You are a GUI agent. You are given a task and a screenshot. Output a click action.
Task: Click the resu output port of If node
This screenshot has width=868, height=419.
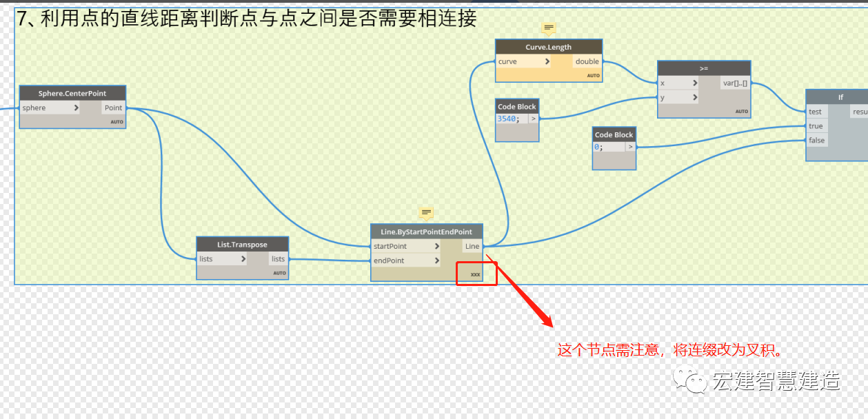tap(860, 112)
